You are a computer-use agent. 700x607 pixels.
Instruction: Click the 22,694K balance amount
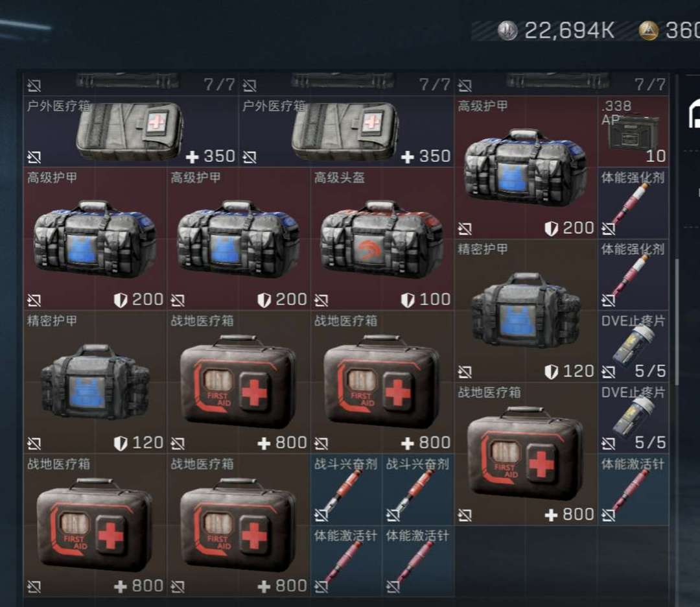pos(569,30)
